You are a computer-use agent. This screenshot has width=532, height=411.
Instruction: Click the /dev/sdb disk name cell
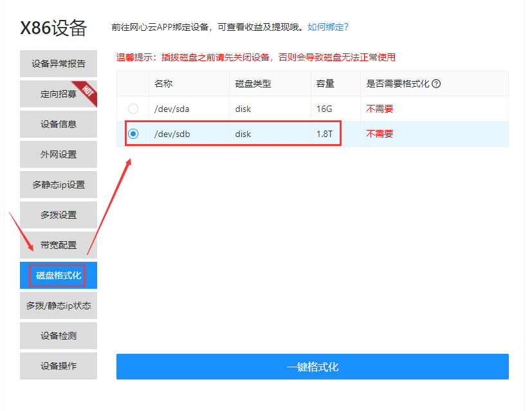coord(172,134)
